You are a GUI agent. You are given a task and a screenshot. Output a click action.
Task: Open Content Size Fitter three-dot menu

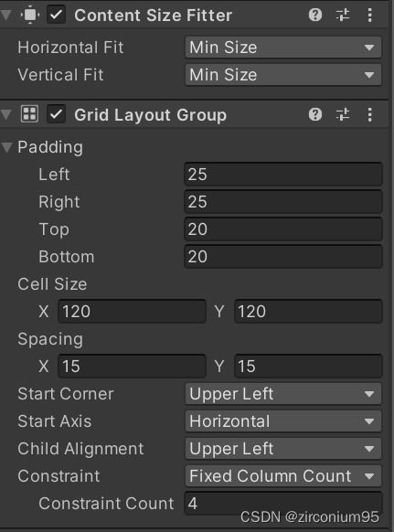click(x=369, y=15)
